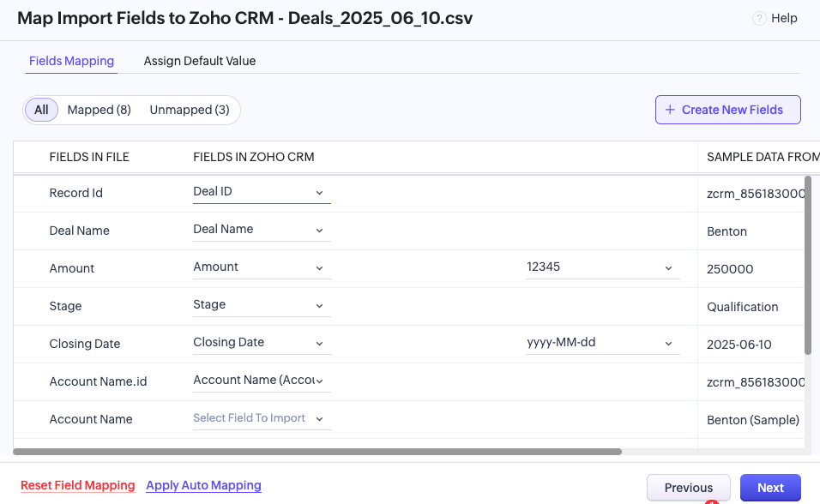Click Reset Field Mapping link
Screen dimensions: 820x504
pyautogui.click(x=78, y=486)
